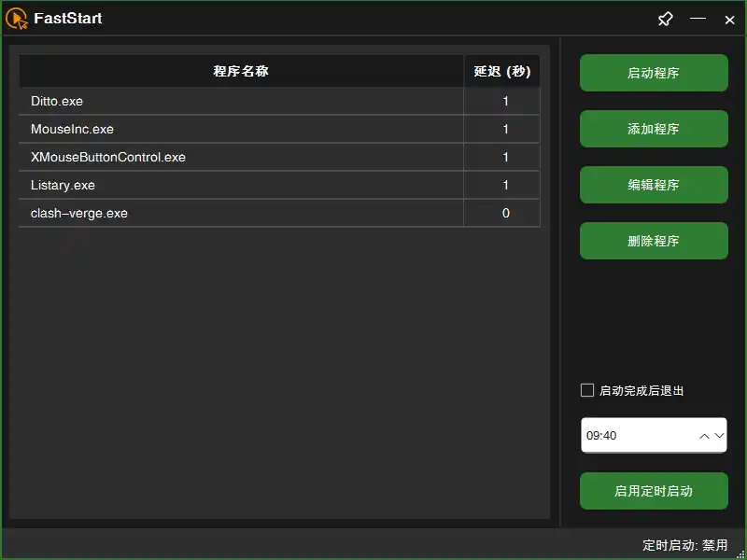Select the Listary.exe entry
The image size is (747, 560).
point(279,185)
